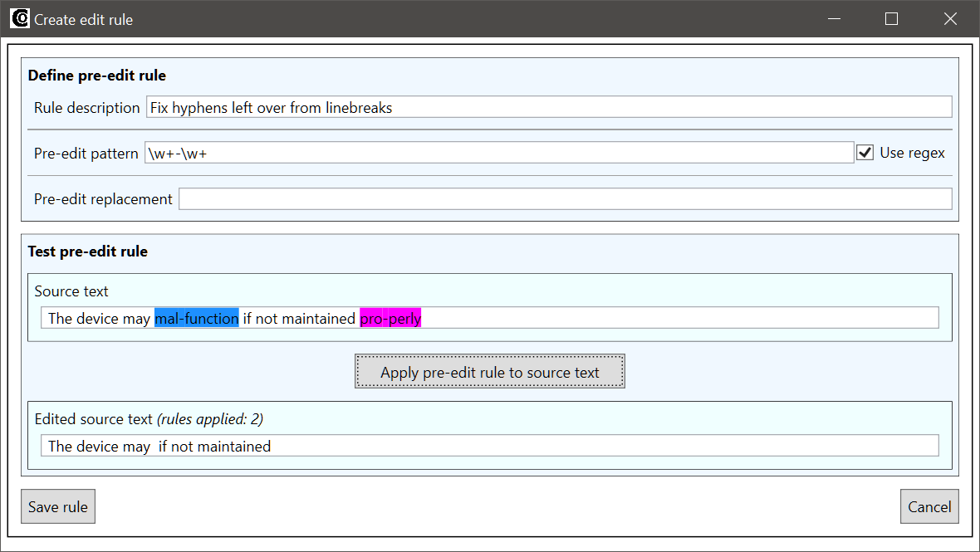Click the blue highlighted 'mal-function' match
The height and width of the screenshot is (552, 980).
pyautogui.click(x=196, y=318)
